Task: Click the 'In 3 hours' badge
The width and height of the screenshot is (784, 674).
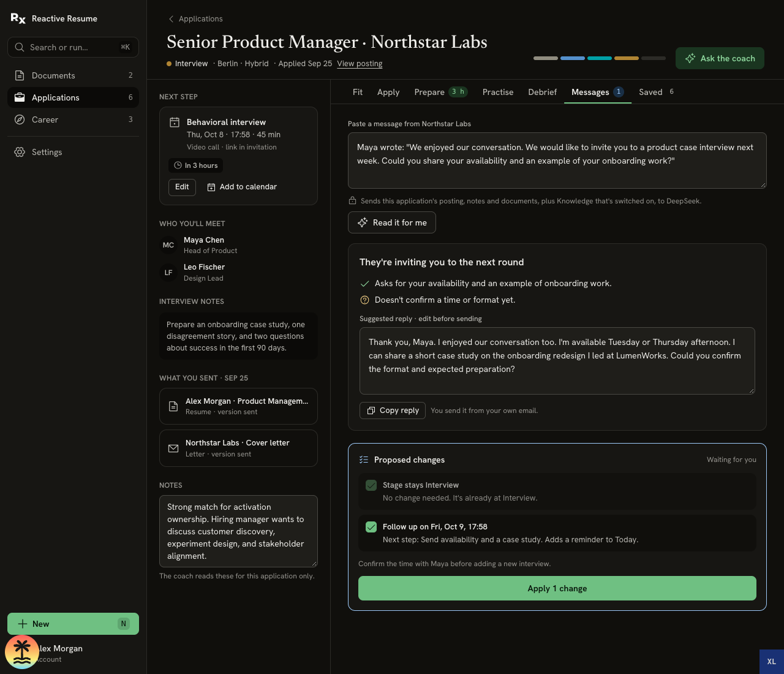Action: tap(195, 165)
